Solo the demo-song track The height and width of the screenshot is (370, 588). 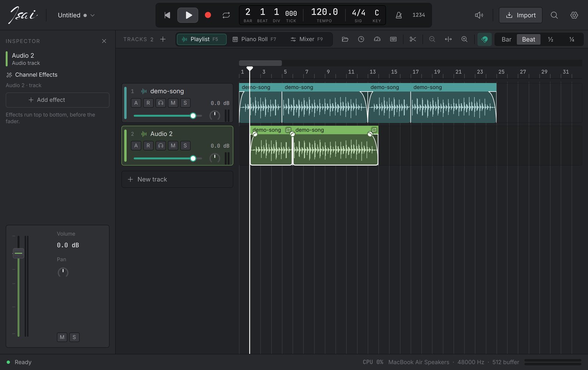[x=185, y=103]
